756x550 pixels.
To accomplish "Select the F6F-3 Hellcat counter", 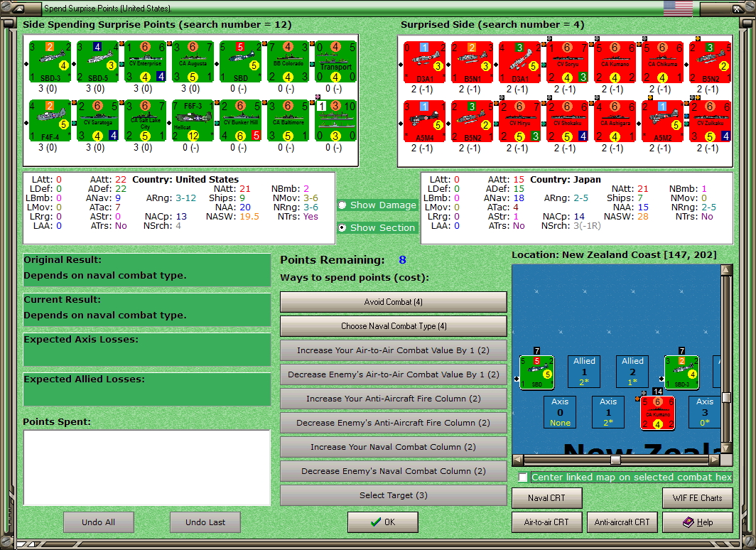I will tap(193, 121).
